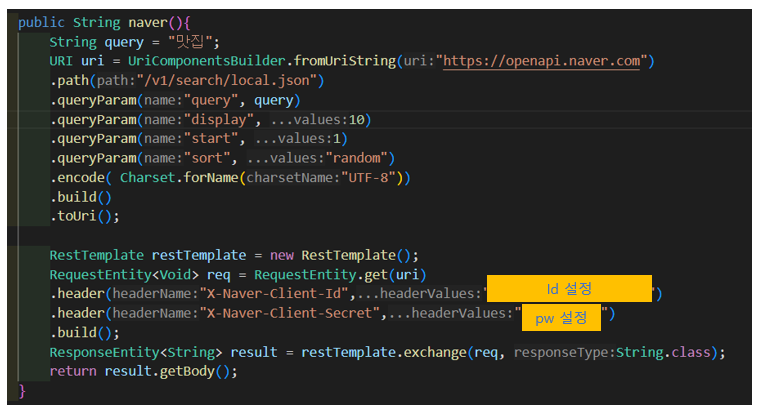
Task: Click the "UTF-8" charset string
Action: [x=369, y=178]
